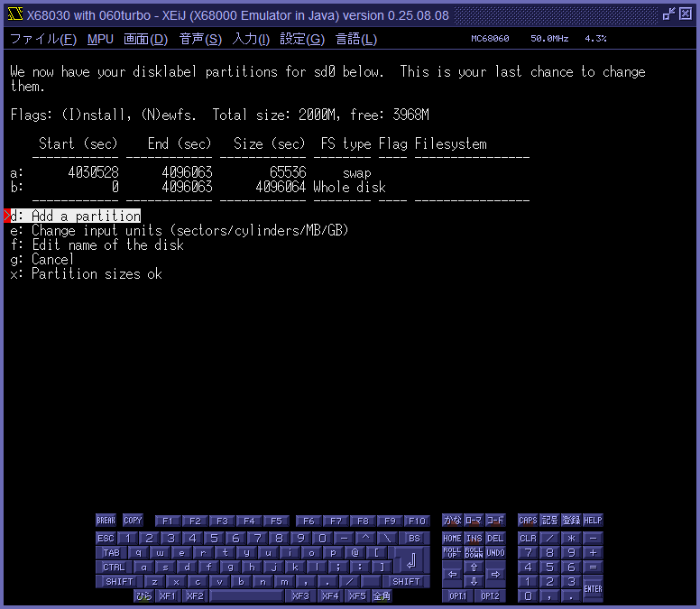The height and width of the screenshot is (609, 700).
Task: Open the 入力(I) input menu
Action: point(251,40)
